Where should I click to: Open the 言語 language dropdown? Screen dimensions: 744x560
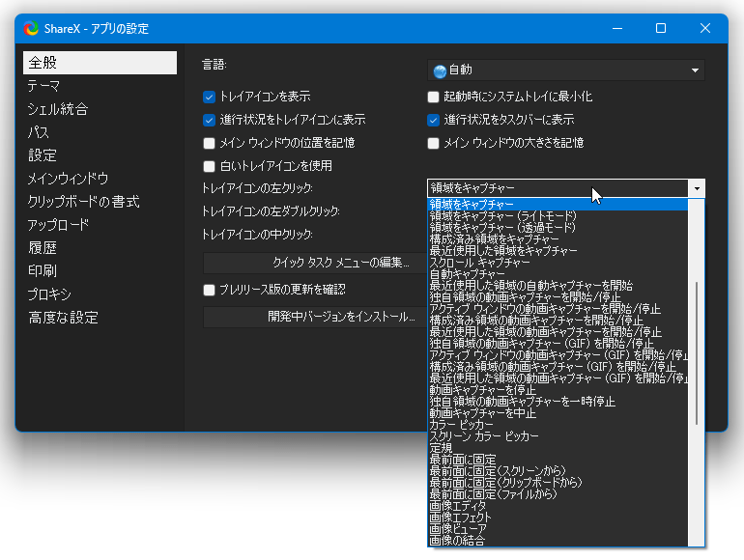click(x=566, y=70)
